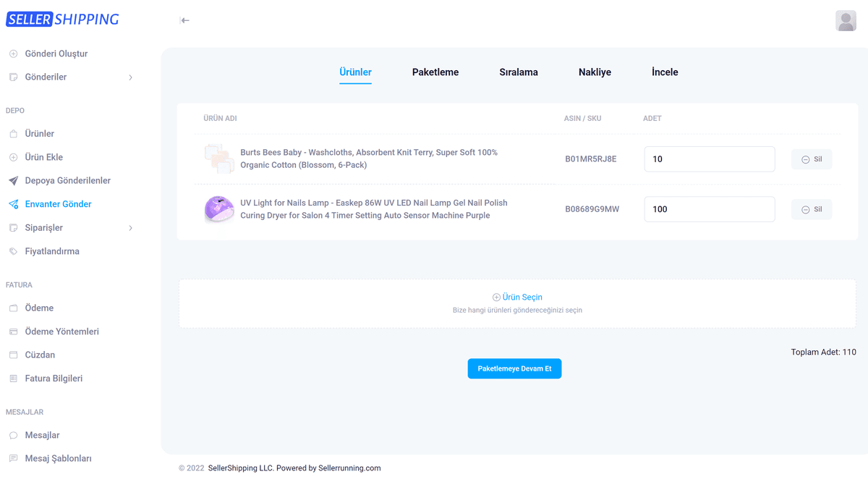Open Fatura Bilgileri in the sidebar
Viewport: 868px width, 477px height.
[x=54, y=379]
